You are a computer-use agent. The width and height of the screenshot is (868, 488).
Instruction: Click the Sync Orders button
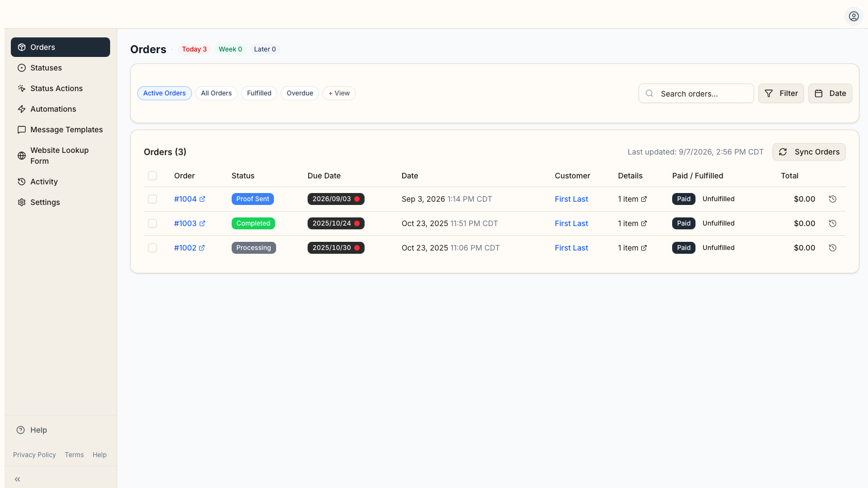point(809,152)
